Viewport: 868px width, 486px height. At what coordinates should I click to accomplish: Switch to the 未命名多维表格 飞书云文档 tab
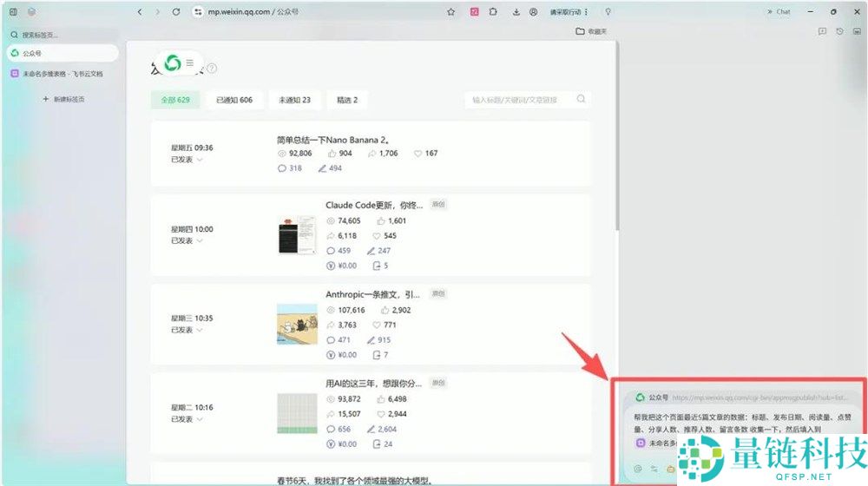point(62,74)
